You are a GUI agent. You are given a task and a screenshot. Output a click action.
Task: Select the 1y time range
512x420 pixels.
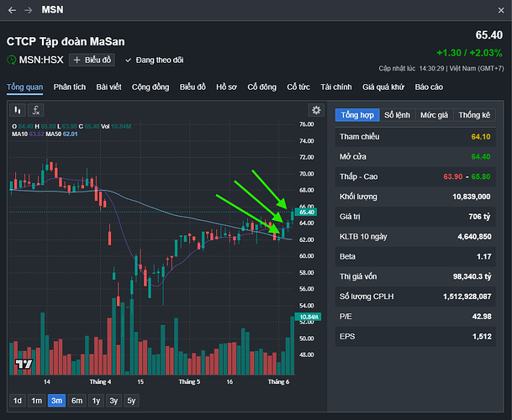coord(96,401)
